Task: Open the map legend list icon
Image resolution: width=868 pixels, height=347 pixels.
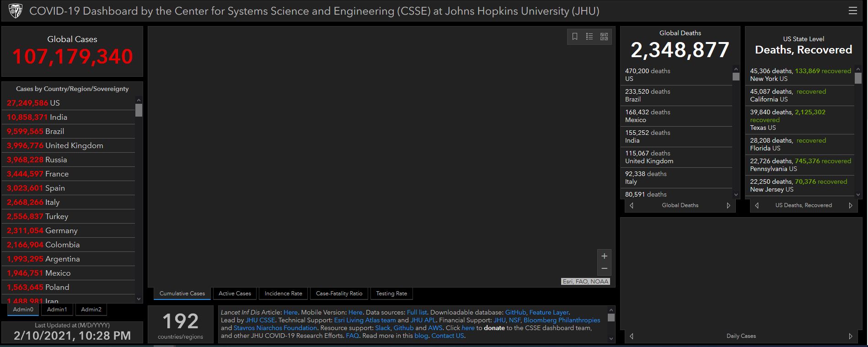Action: 589,37
